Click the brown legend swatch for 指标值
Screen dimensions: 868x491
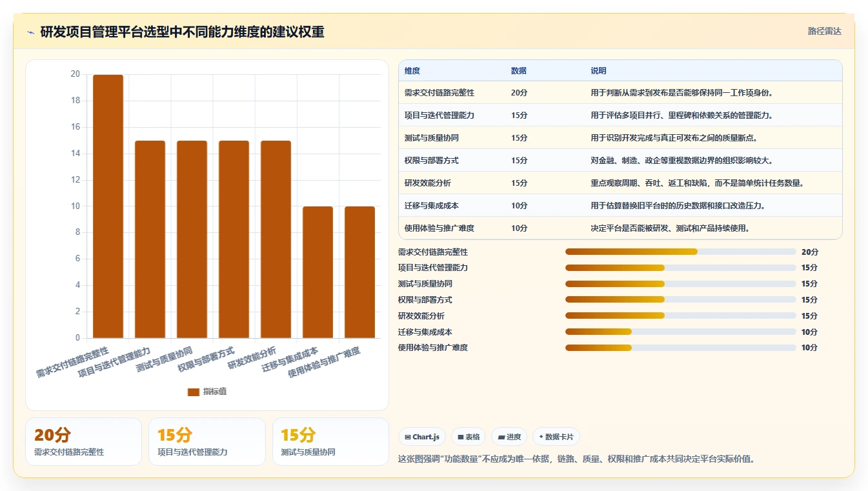click(x=194, y=392)
